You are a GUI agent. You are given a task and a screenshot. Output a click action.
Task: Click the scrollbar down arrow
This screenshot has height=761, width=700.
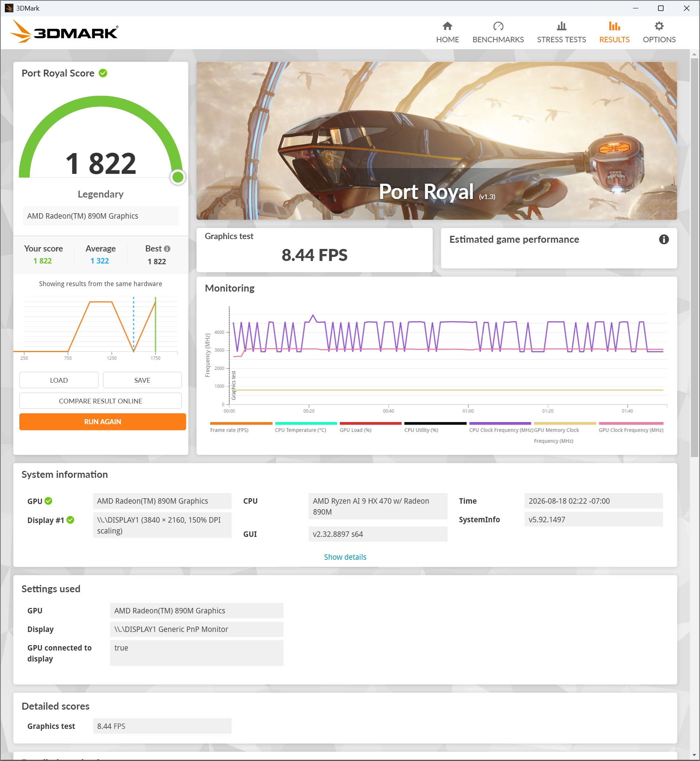click(x=694, y=755)
